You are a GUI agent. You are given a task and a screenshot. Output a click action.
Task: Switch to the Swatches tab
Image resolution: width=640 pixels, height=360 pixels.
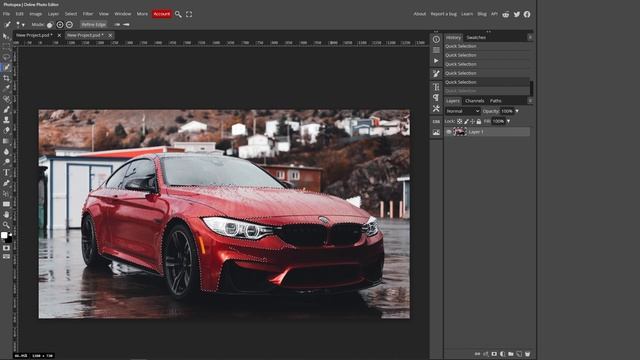[x=476, y=38]
